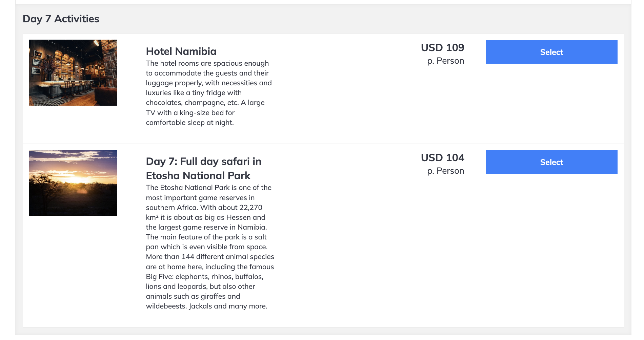The height and width of the screenshot is (340, 644).
Task: Click p. Person label under USD 109
Action: click(x=445, y=61)
